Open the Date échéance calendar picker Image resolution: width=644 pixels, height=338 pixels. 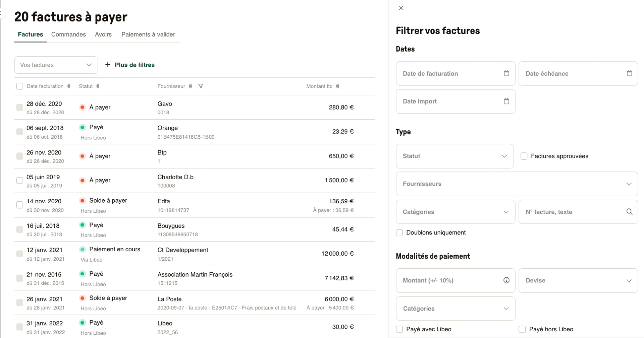[x=630, y=73]
